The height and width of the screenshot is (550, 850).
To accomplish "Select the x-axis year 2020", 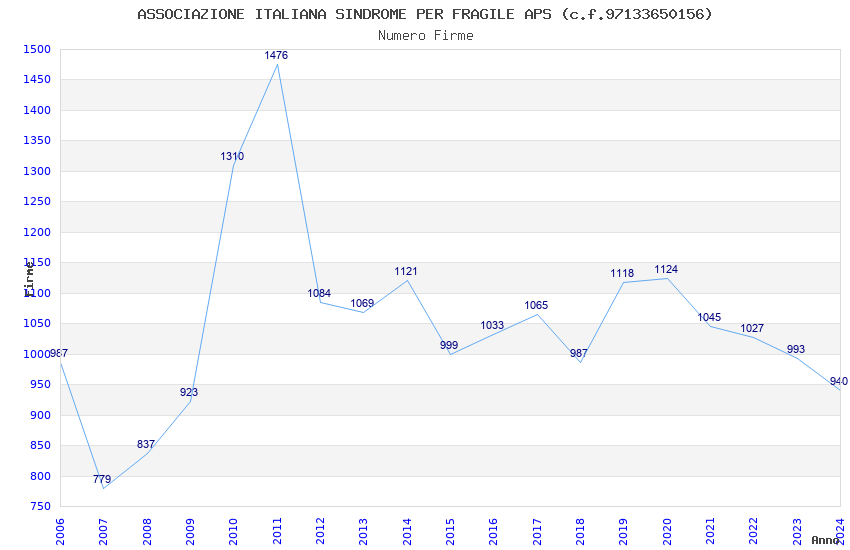I will 667,532.
